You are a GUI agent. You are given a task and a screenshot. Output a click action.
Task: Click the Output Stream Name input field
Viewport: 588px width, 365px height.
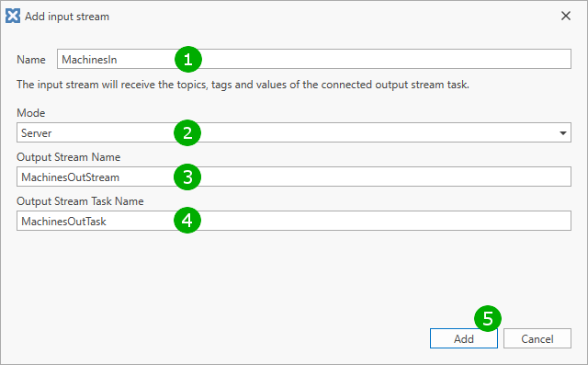pos(294,177)
